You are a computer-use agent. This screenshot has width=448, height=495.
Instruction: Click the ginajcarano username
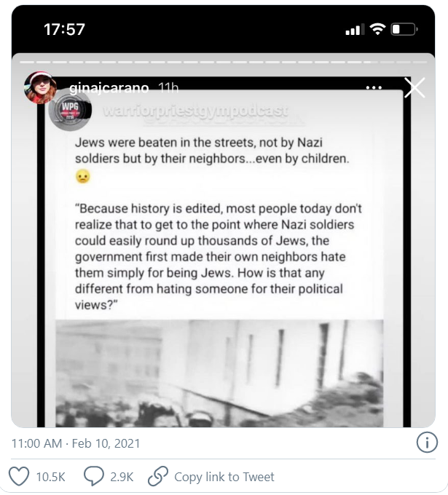click(109, 88)
